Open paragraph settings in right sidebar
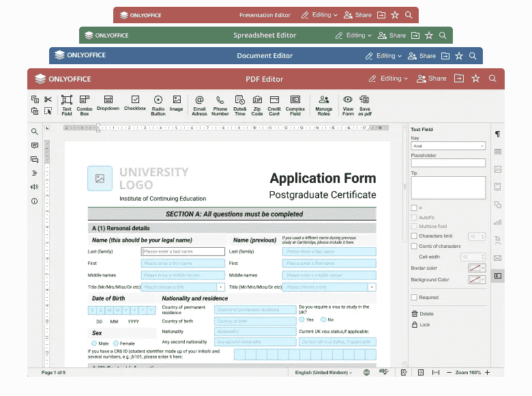532x396 pixels. [498, 134]
